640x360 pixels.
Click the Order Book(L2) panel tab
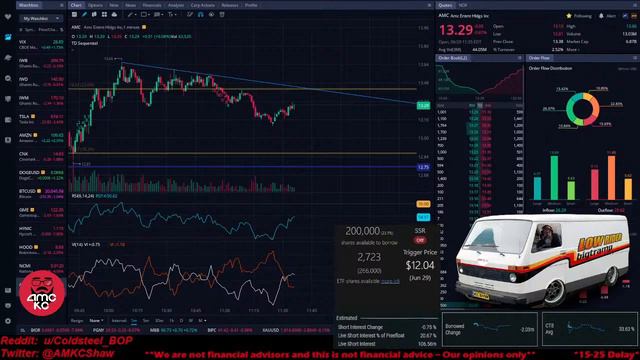[453, 58]
